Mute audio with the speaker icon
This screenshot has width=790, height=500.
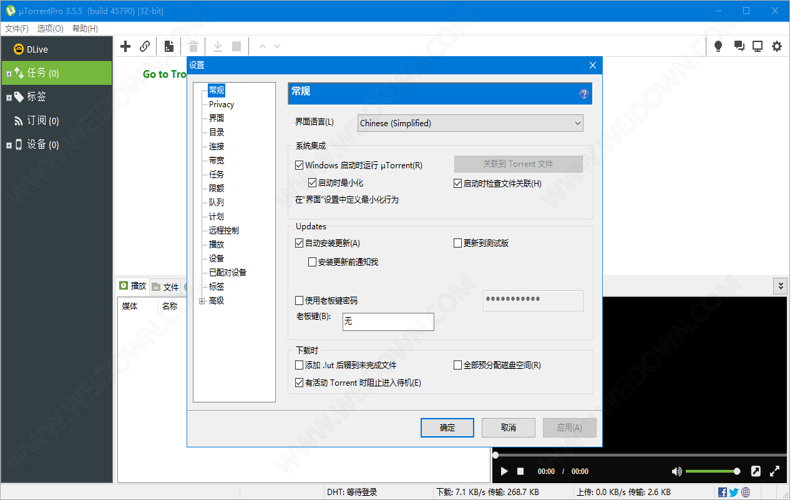(677, 471)
